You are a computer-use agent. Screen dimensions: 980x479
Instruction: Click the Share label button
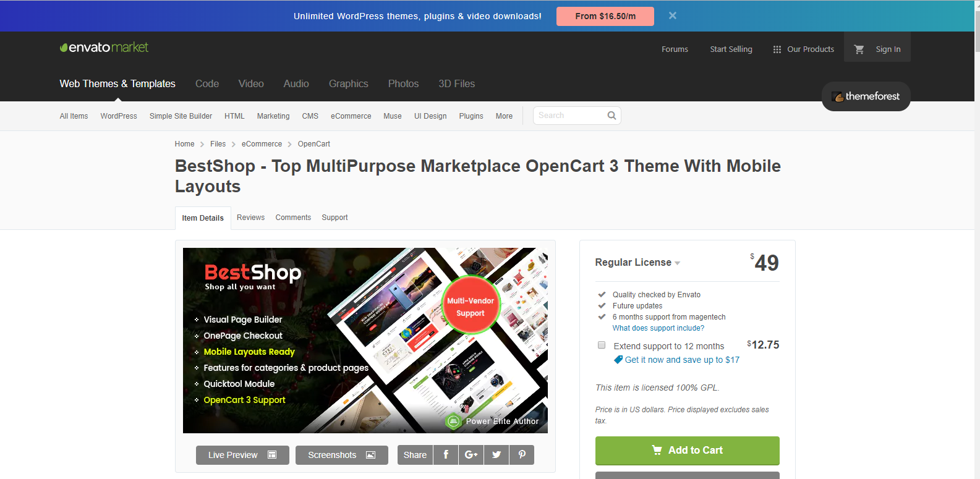(x=415, y=455)
